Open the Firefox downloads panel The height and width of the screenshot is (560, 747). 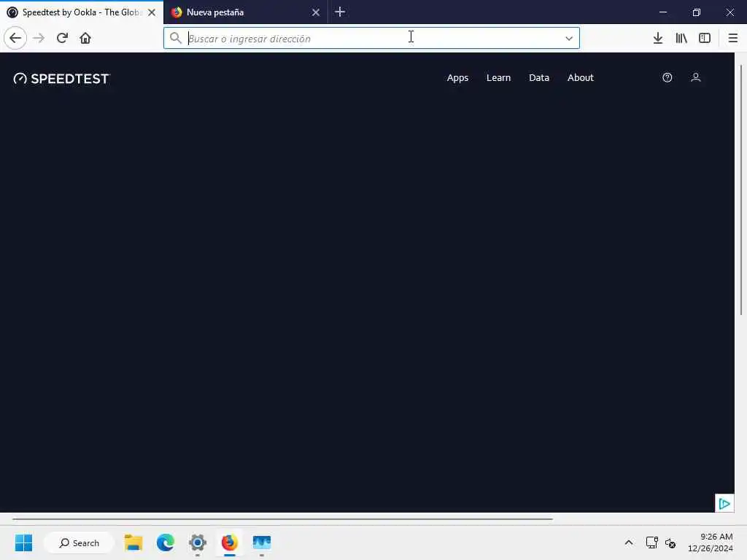point(658,38)
